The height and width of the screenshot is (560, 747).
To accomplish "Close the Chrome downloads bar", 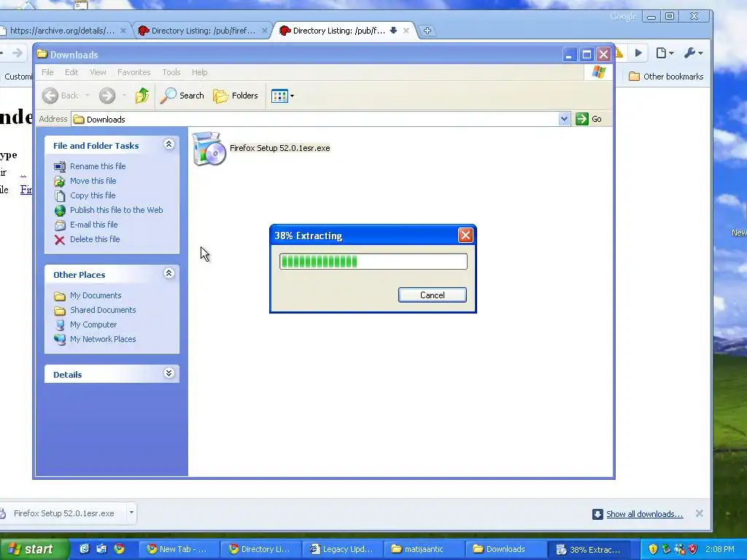I will 699,513.
